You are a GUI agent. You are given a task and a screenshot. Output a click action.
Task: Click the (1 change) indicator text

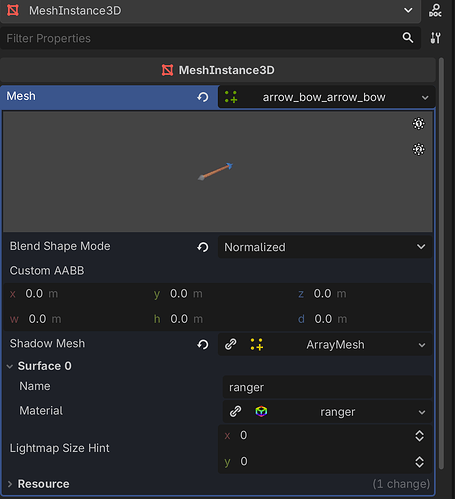[401, 484]
